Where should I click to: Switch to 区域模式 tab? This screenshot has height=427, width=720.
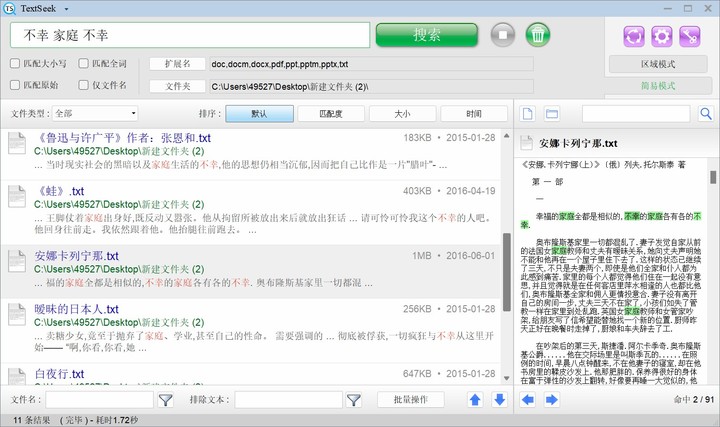[x=657, y=64]
